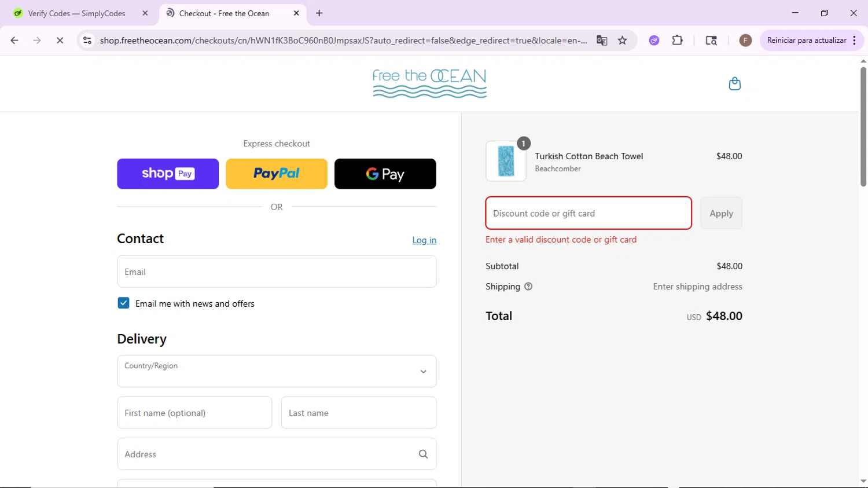Image resolution: width=868 pixels, height=488 pixels.
Task: Click the address search magnifier icon
Action: 424,454
